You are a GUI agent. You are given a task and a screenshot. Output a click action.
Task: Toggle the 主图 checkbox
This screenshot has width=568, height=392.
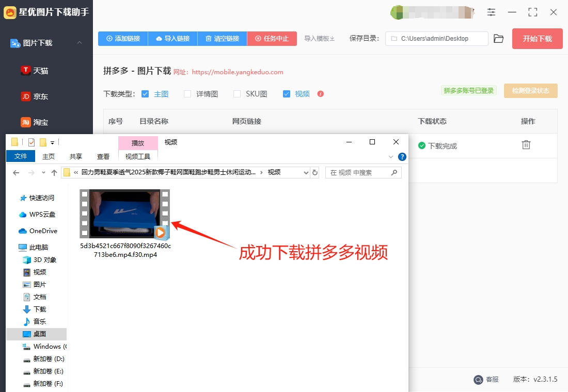[x=145, y=94]
